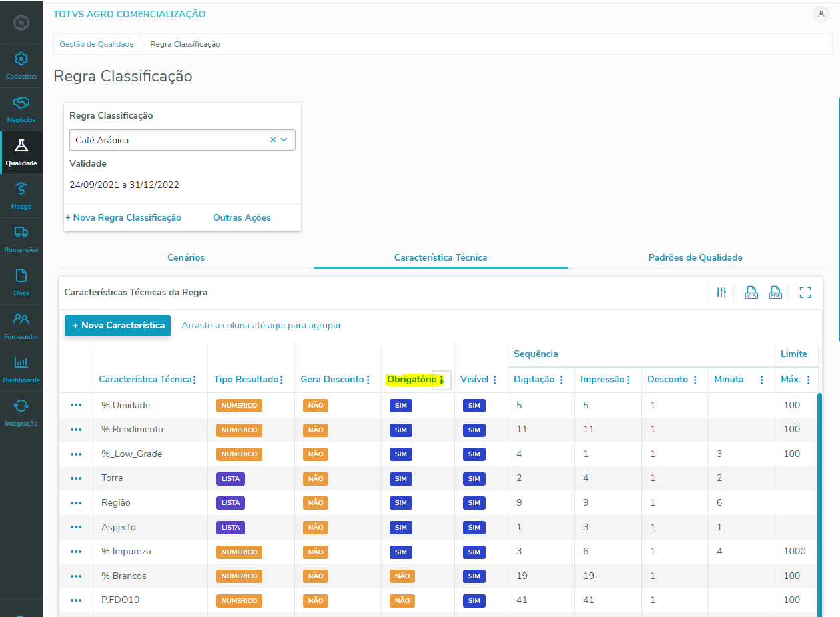The image size is (840, 617).
Task: Open Minuta column menu
Action: pyautogui.click(x=761, y=380)
